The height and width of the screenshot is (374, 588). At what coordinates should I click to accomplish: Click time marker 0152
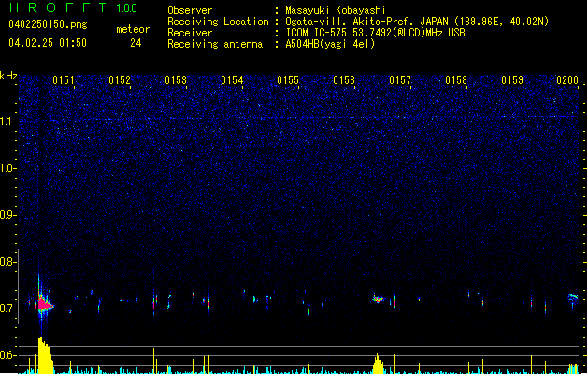pyautogui.click(x=120, y=80)
